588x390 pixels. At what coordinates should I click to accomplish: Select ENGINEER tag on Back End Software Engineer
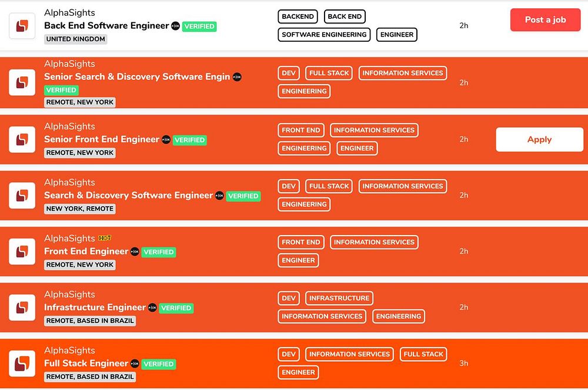point(397,35)
